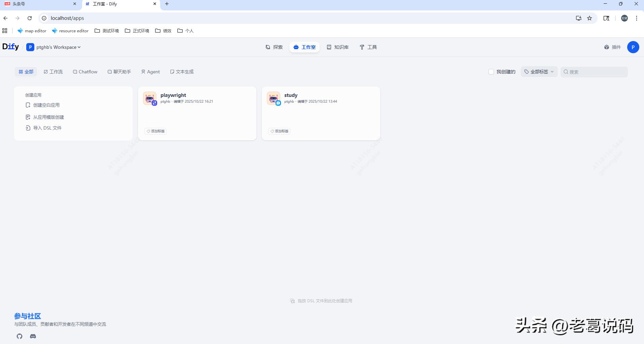
Task: Reload the page in browser
Action: (30, 18)
